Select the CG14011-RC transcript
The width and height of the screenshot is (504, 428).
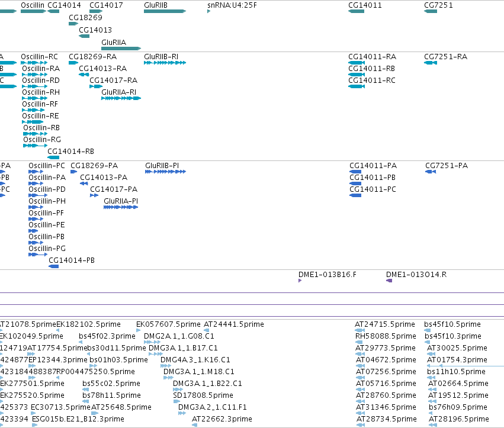pyautogui.click(x=357, y=86)
